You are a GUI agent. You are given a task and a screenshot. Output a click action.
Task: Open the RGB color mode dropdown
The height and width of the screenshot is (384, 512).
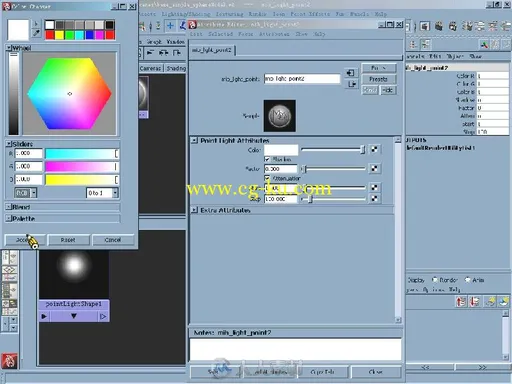point(25,193)
